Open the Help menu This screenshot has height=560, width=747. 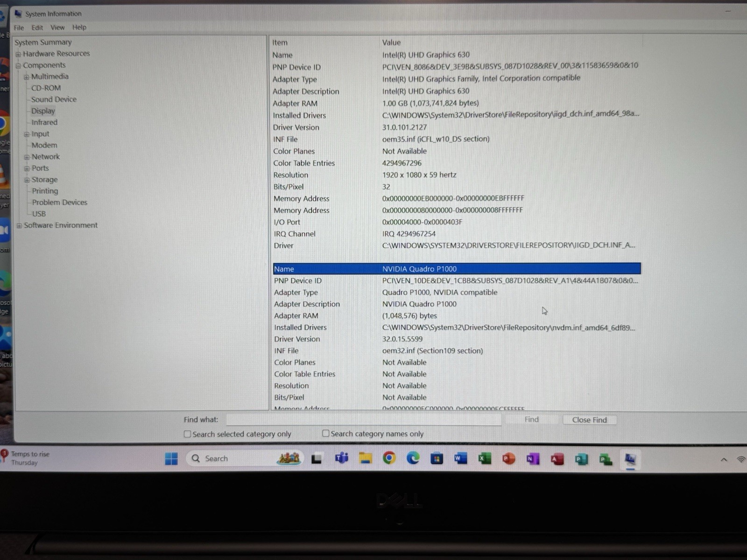79,28
